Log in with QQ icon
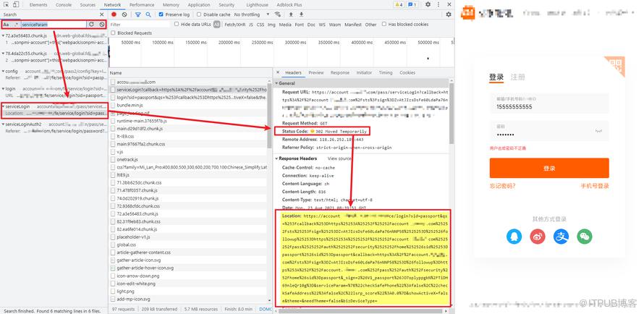This screenshot has width=644, height=314. [514, 236]
